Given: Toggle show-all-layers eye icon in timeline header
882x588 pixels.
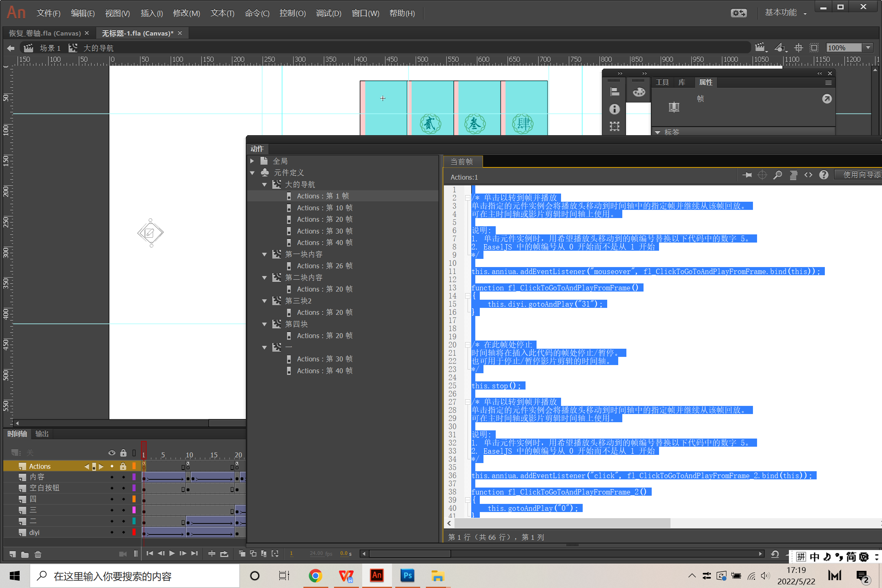Looking at the screenshot, I should pos(112,453).
